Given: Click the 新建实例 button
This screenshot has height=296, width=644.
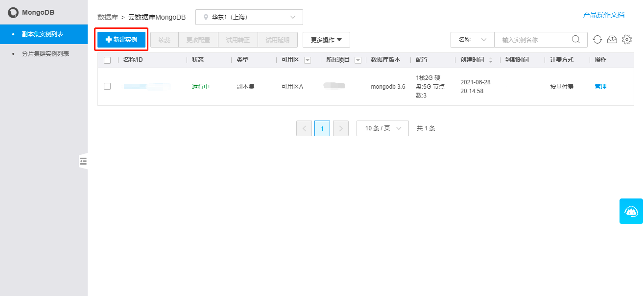Looking at the screenshot, I should pos(121,40).
